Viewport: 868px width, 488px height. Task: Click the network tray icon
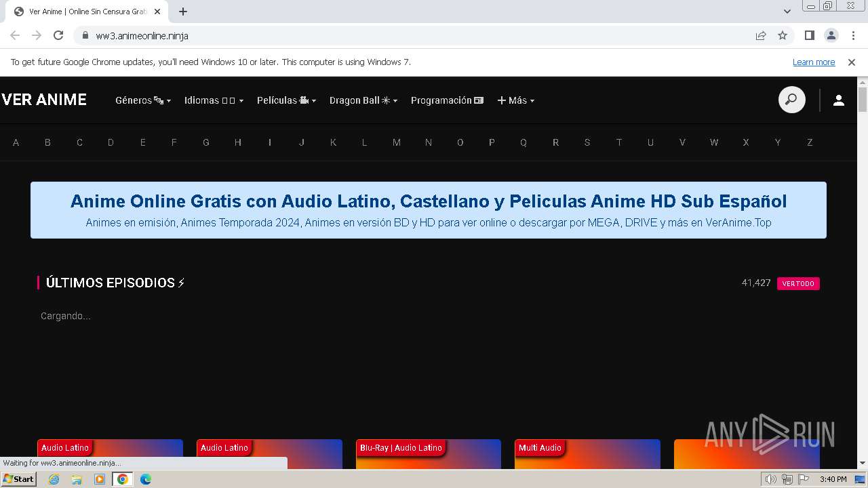pos(787,479)
